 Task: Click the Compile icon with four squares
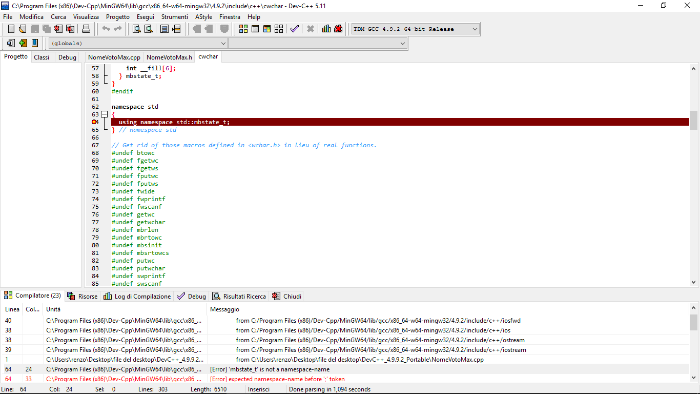click(243, 29)
